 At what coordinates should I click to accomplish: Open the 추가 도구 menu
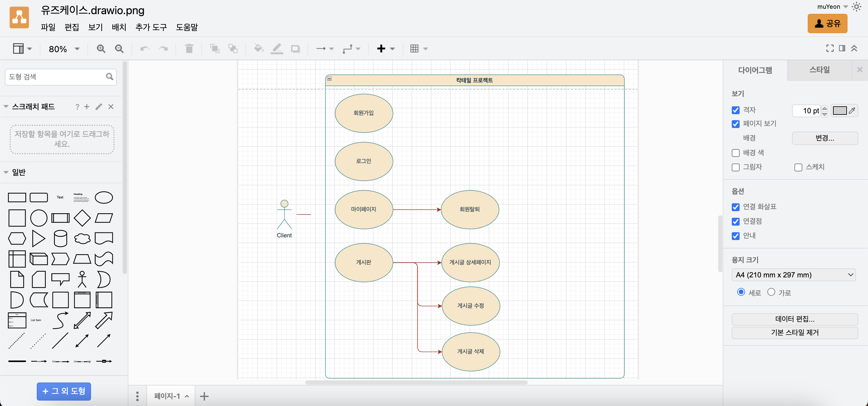tap(151, 27)
